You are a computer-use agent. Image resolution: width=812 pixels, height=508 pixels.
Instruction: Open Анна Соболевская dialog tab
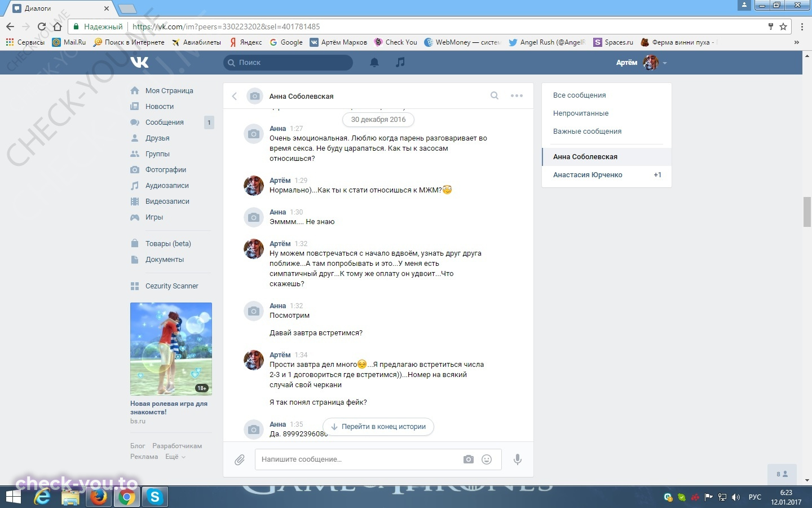(x=607, y=156)
